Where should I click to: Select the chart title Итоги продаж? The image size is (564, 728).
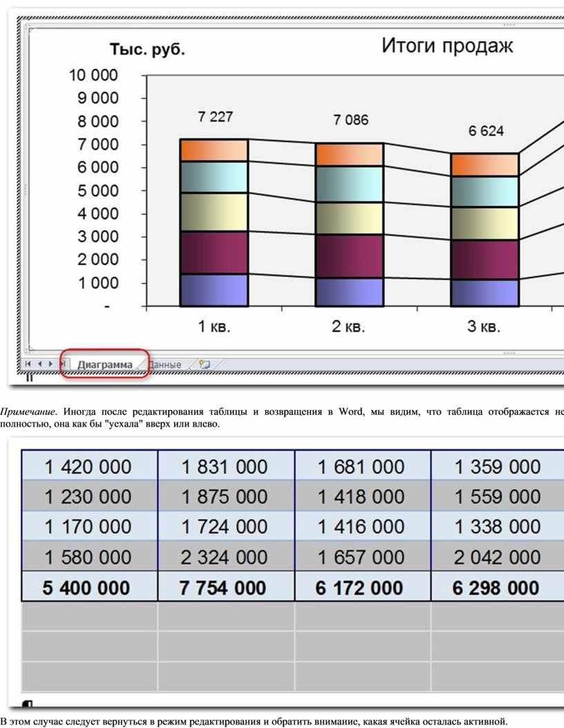pos(447,46)
